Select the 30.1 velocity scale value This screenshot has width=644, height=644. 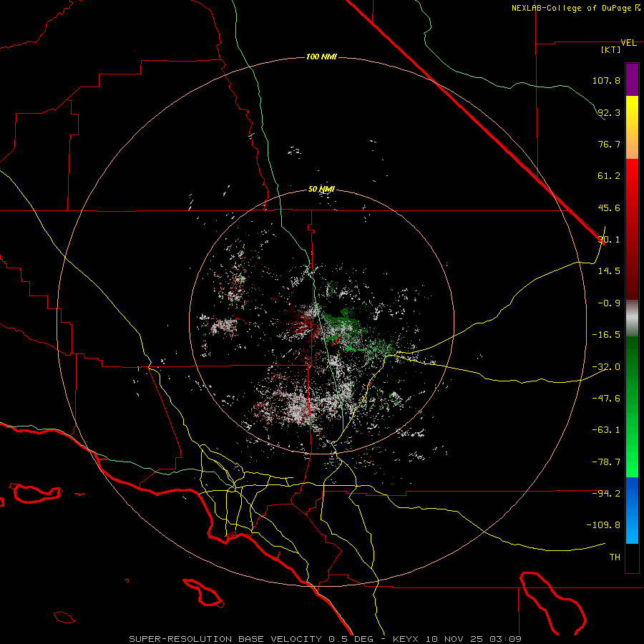pos(609,240)
